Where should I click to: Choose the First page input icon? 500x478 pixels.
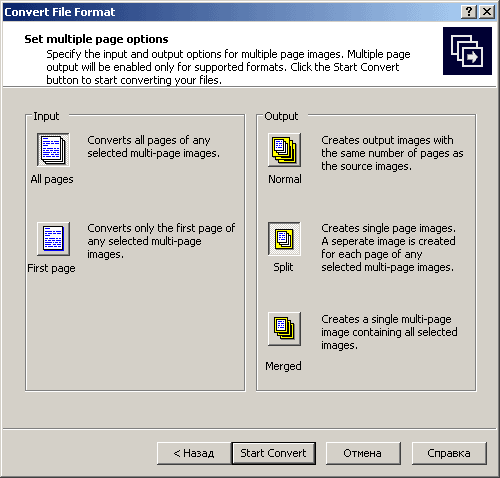(x=53, y=239)
